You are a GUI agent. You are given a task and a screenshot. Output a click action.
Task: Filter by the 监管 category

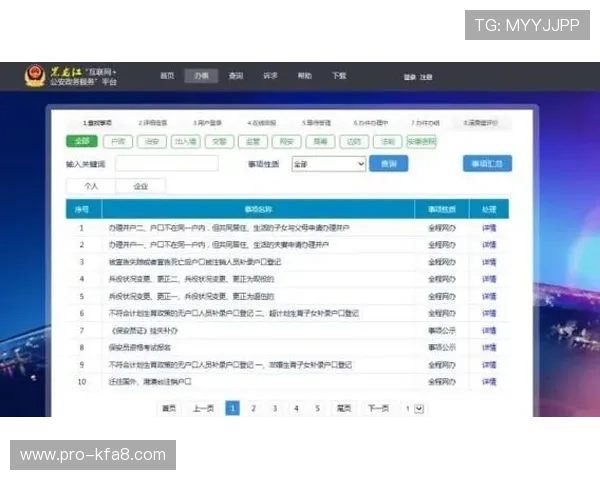tap(253, 142)
